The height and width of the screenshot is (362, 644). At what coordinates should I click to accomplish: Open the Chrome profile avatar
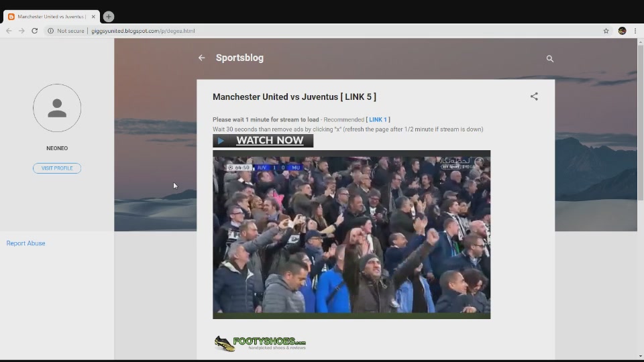[x=622, y=31]
